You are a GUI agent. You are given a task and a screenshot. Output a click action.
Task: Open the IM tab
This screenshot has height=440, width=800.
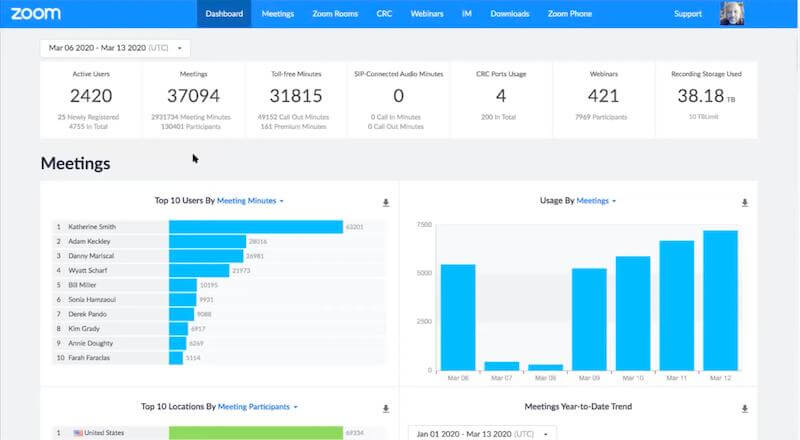point(467,14)
